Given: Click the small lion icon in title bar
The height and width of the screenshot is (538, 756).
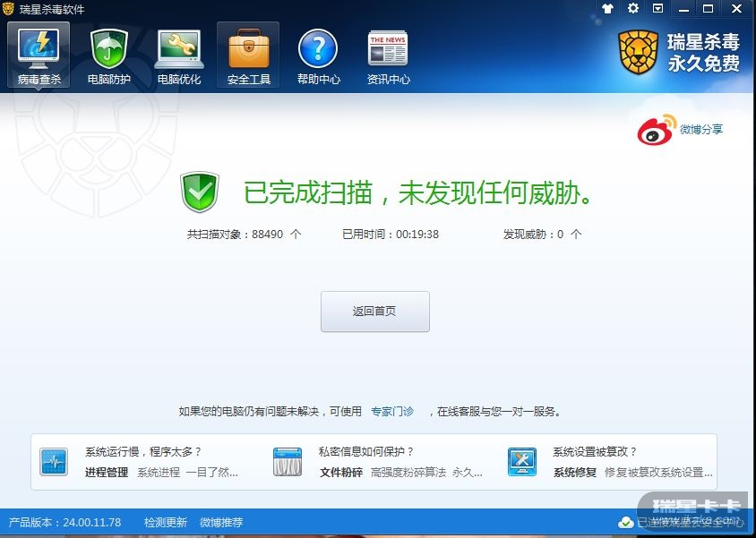Looking at the screenshot, I should pyautogui.click(x=8, y=9).
